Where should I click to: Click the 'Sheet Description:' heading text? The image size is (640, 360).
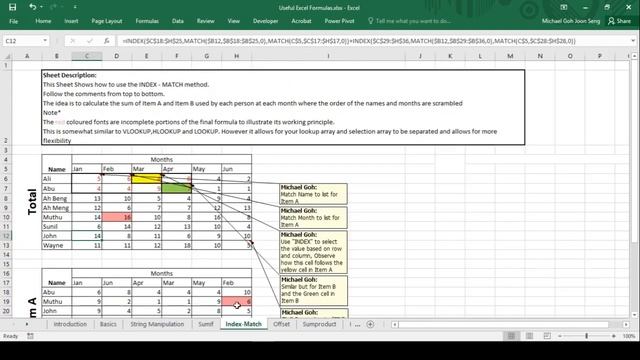click(x=70, y=75)
